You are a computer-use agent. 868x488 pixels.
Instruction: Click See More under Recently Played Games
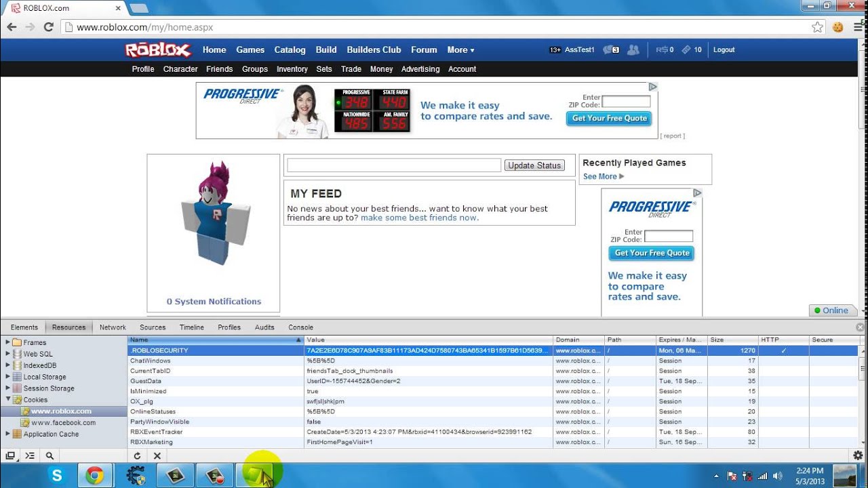[603, 176]
